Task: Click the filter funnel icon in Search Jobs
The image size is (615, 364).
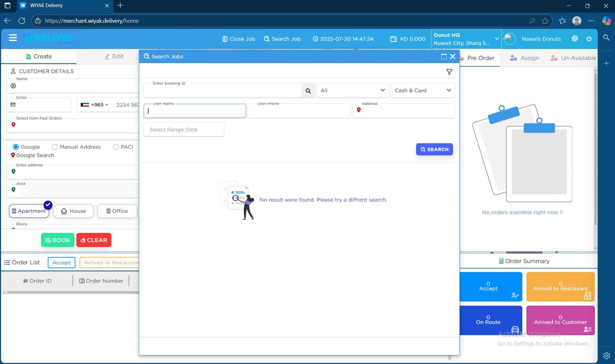Action: tap(449, 72)
